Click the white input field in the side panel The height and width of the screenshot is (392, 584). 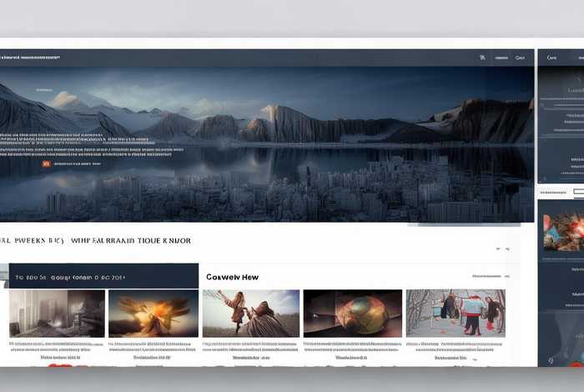[x=578, y=193]
